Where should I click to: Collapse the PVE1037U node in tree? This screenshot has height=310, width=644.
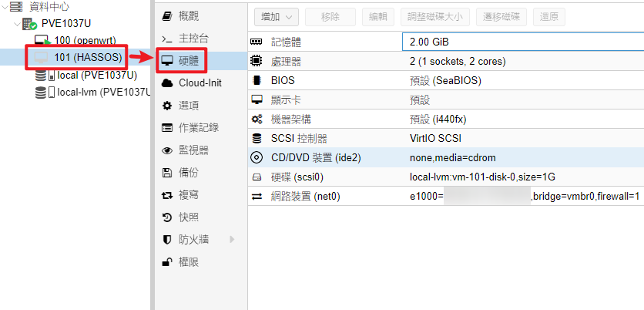click(16, 24)
